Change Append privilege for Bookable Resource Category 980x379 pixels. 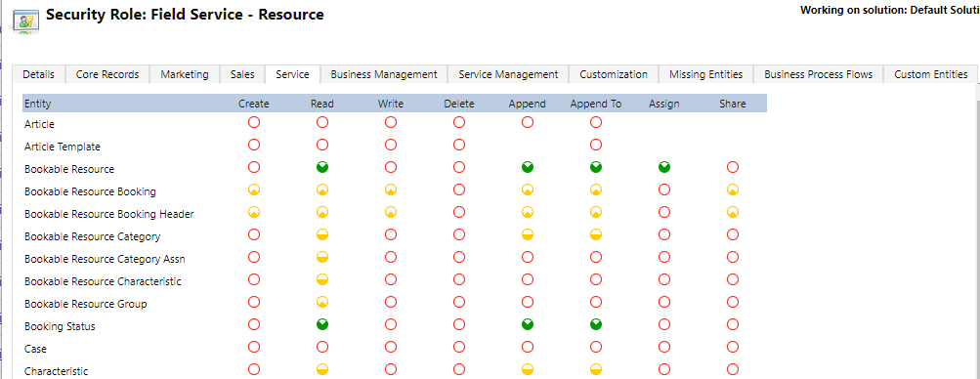[x=528, y=234]
